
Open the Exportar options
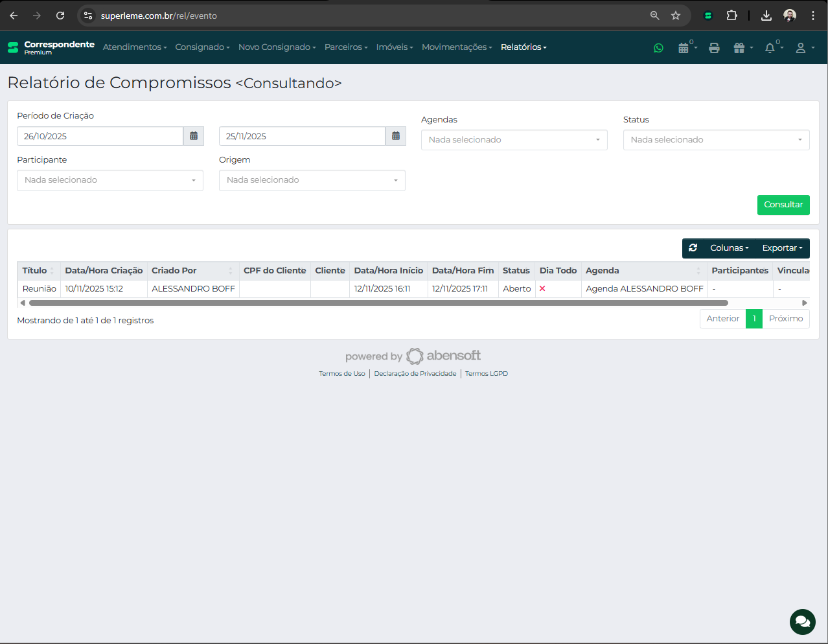pos(782,248)
